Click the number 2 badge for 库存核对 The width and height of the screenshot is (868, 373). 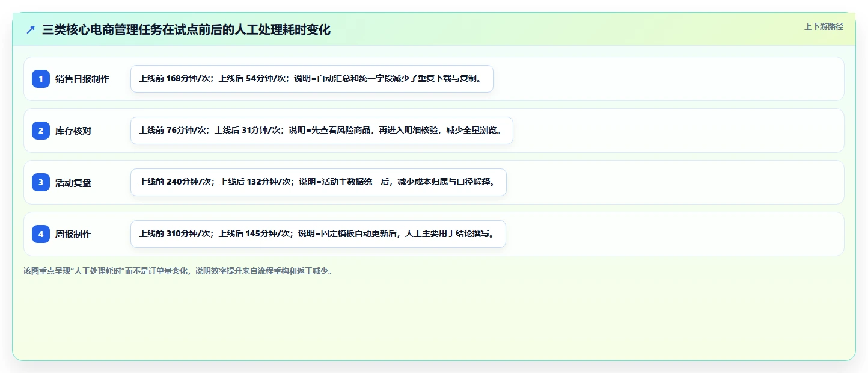41,131
